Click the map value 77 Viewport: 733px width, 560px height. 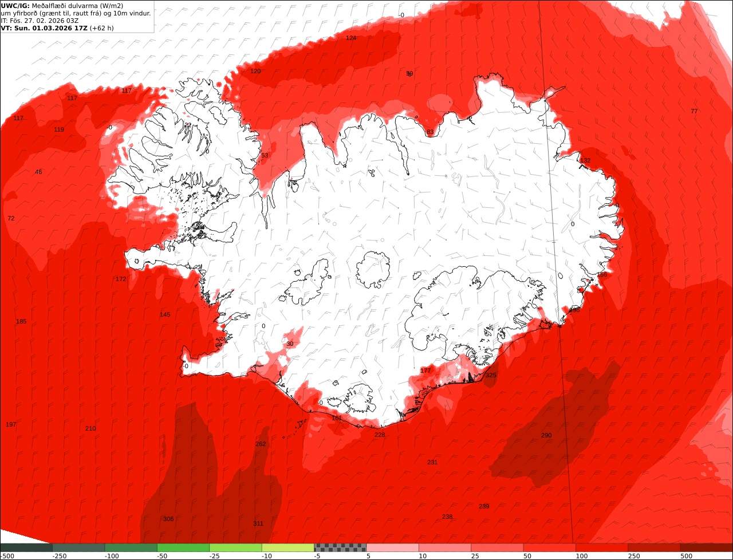(694, 111)
